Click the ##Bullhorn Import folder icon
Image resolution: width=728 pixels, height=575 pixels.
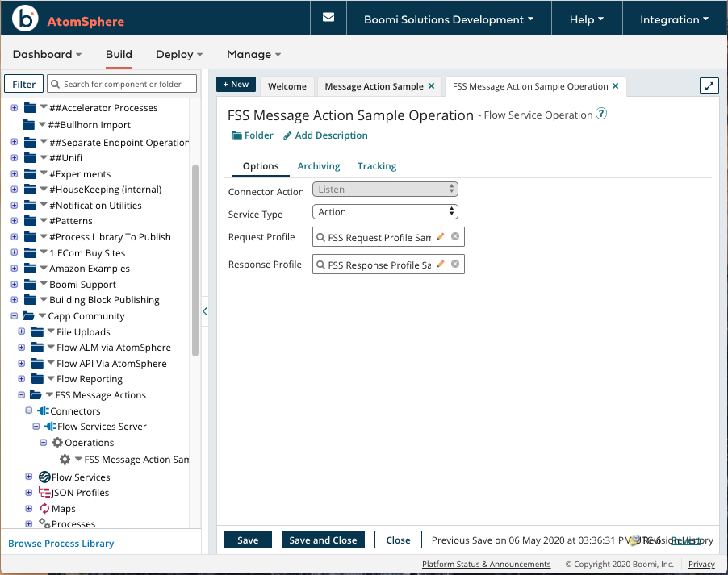point(28,125)
